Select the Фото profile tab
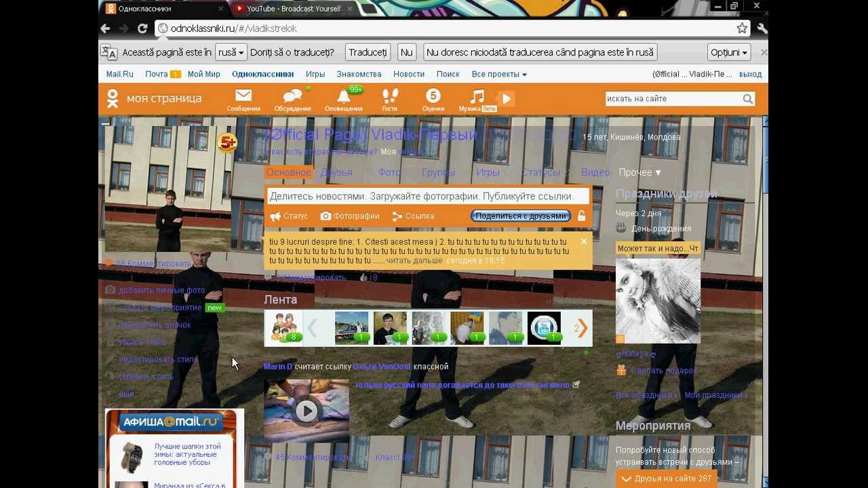 pyautogui.click(x=389, y=172)
